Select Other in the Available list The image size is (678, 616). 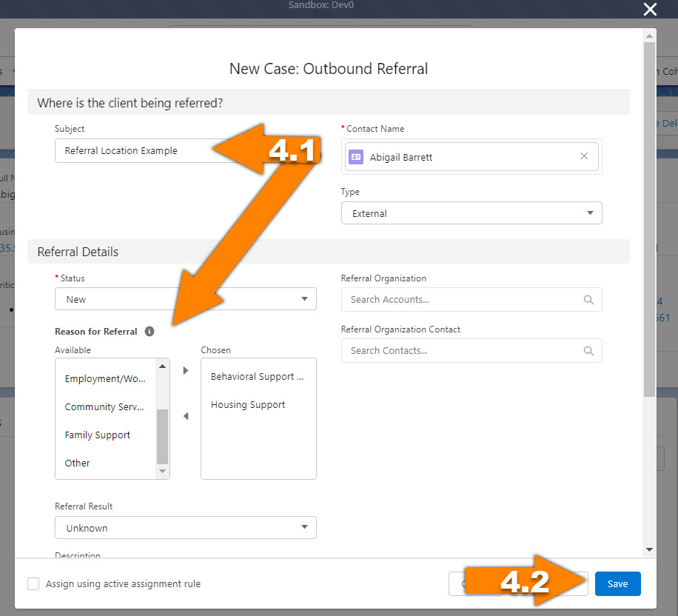[x=77, y=463]
